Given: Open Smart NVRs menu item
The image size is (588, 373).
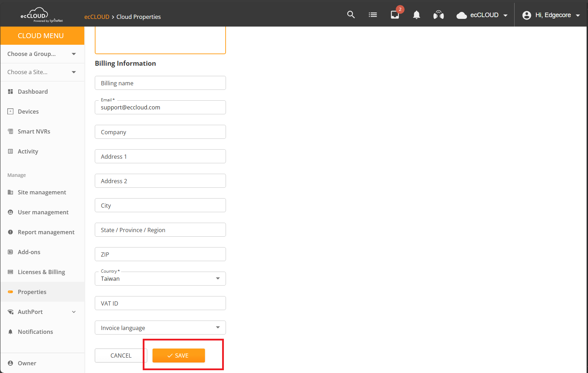Looking at the screenshot, I should 42,131.
